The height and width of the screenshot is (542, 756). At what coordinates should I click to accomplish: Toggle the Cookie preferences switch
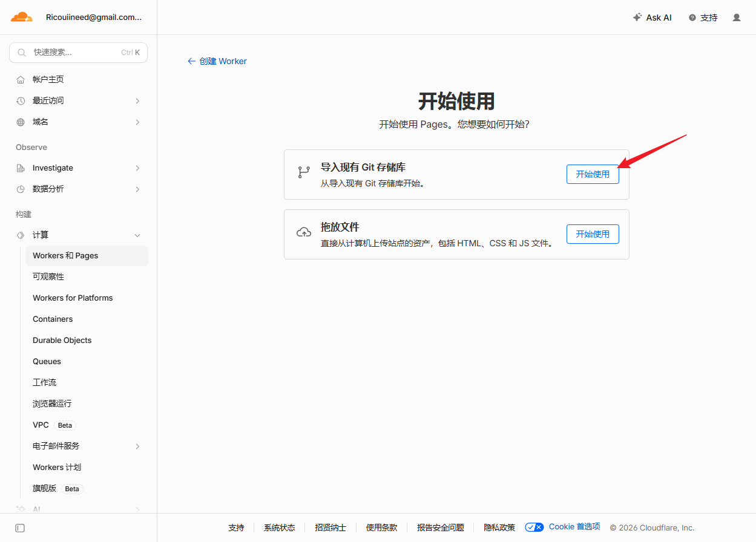click(x=534, y=527)
